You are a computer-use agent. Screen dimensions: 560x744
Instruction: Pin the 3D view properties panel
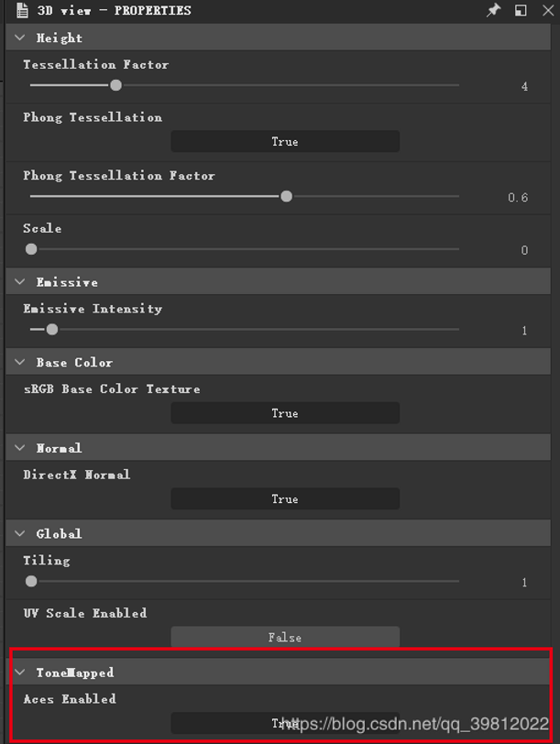[x=493, y=11]
